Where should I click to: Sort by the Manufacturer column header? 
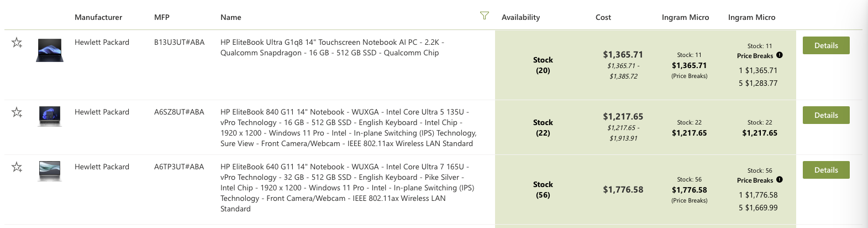[98, 17]
